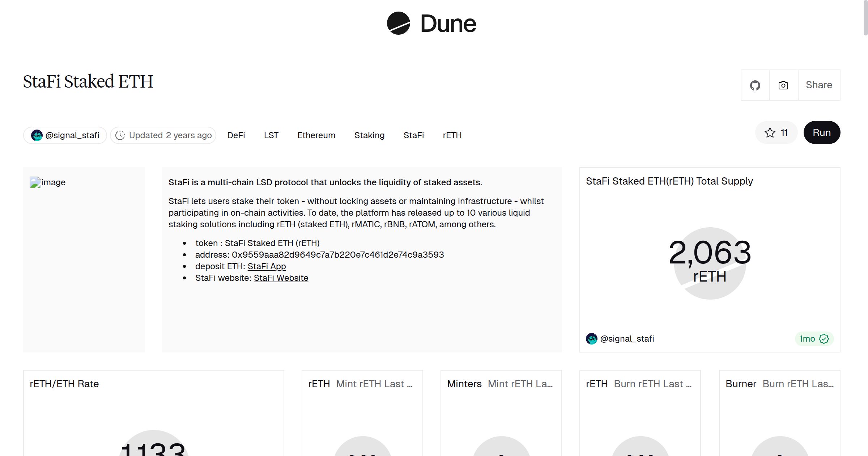The width and height of the screenshot is (868, 456).
Task: Click the page vertical scrollbar thumb
Action: tap(865, 18)
